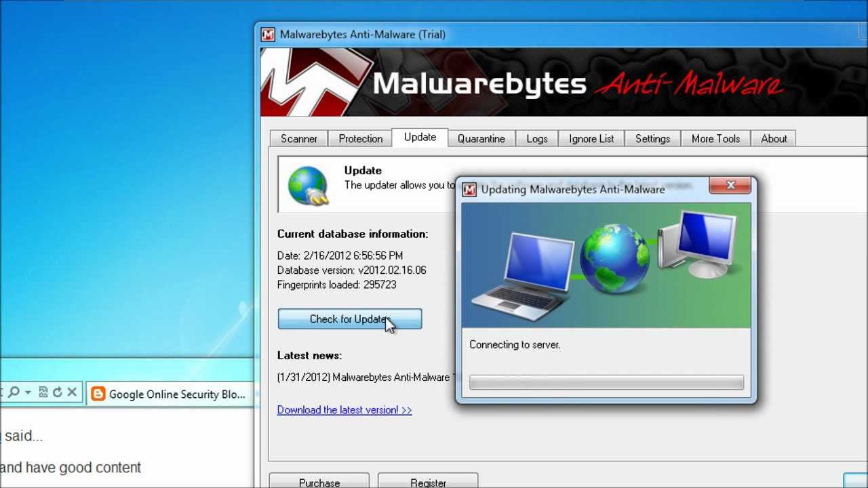The width and height of the screenshot is (868, 488).
Task: Switch to the Scanner tab
Action: tap(299, 138)
